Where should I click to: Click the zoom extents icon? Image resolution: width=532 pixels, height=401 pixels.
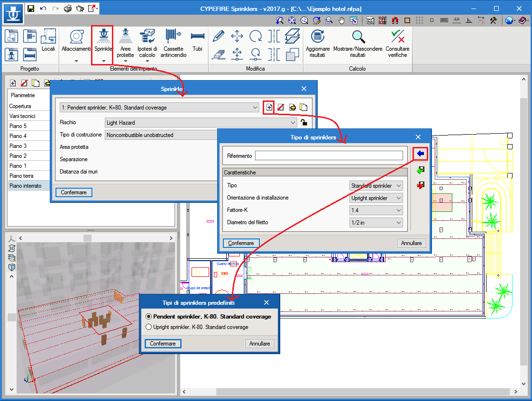[292, 20]
